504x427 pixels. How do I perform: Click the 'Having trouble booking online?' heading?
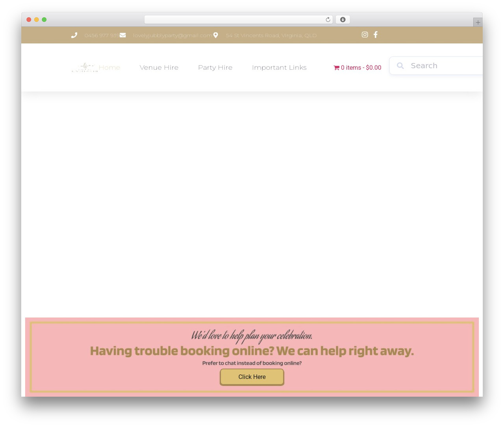(252, 351)
